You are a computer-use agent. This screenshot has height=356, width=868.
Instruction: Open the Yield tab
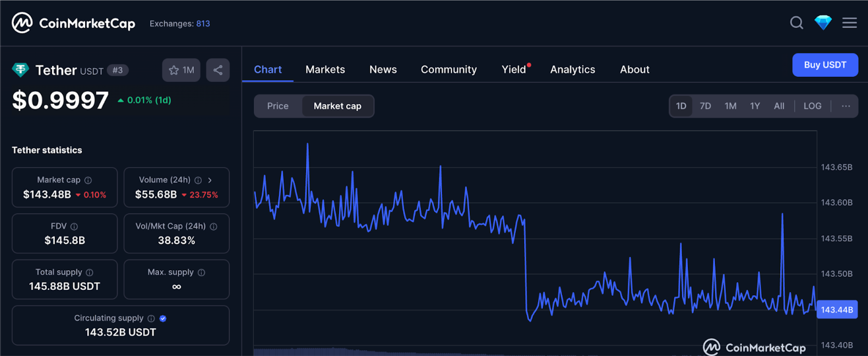514,70
